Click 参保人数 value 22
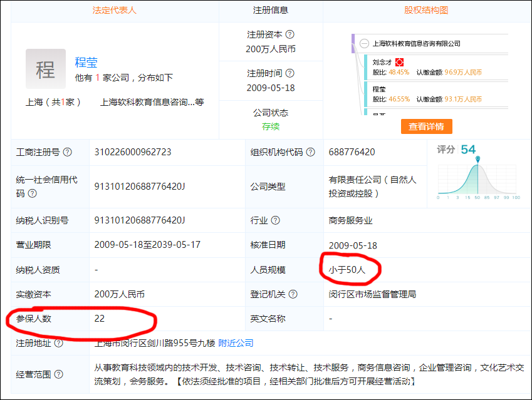 100,319
